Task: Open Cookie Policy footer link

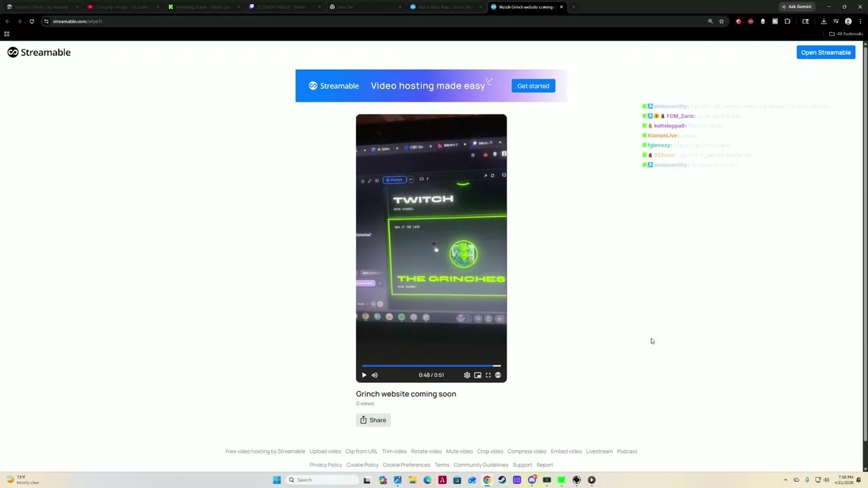Action: click(x=362, y=465)
